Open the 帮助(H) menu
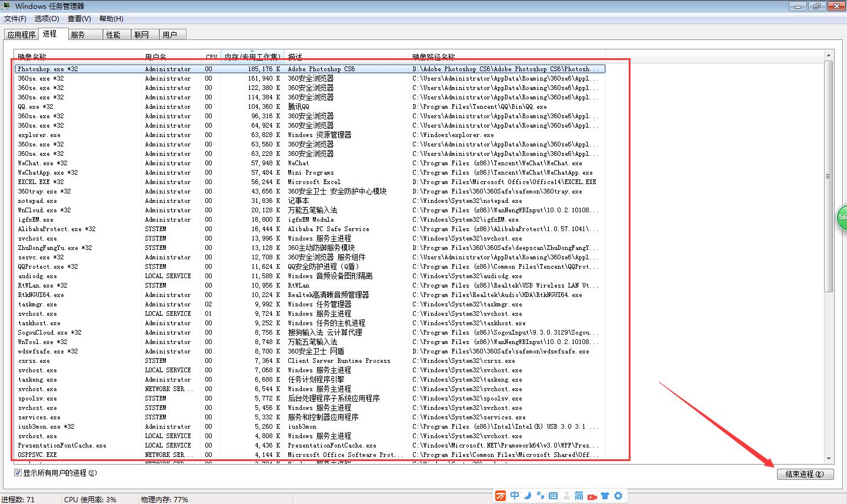847x504 pixels. pyautogui.click(x=111, y=19)
